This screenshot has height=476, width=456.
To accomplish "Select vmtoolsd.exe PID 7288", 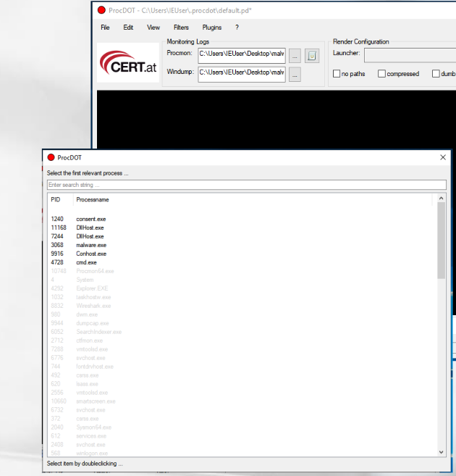I will tap(242, 349).
